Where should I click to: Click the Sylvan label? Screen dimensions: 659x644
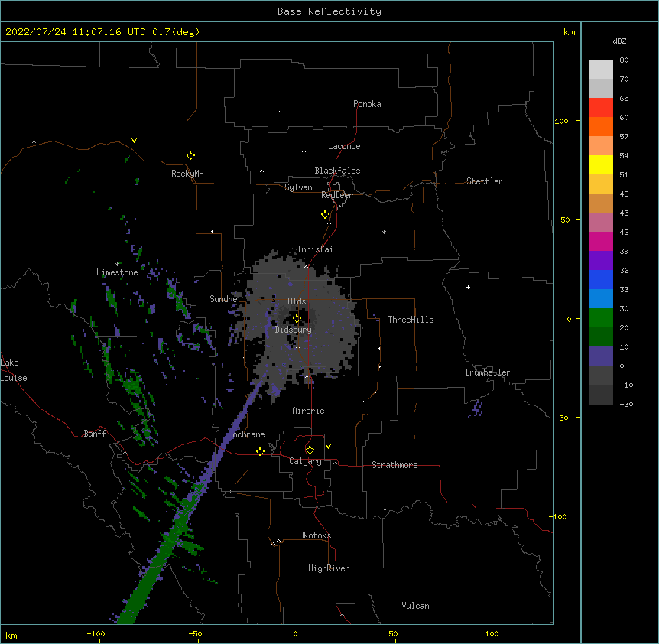tap(298, 187)
